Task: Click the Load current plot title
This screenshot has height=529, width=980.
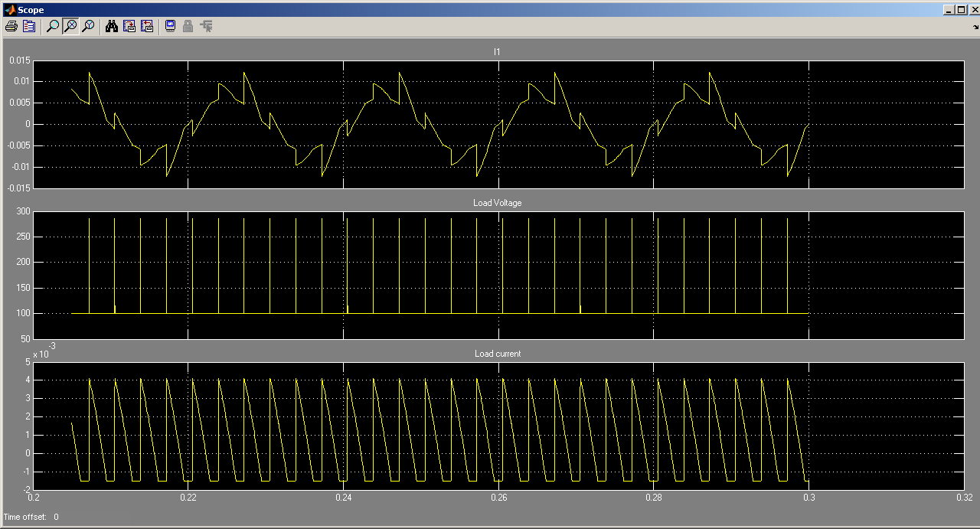Action: pyautogui.click(x=497, y=354)
